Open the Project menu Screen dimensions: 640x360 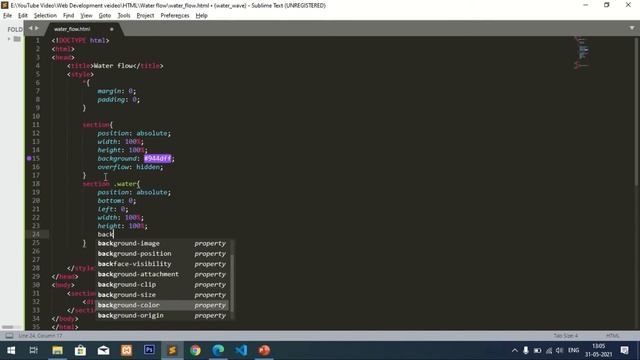tap(145, 16)
